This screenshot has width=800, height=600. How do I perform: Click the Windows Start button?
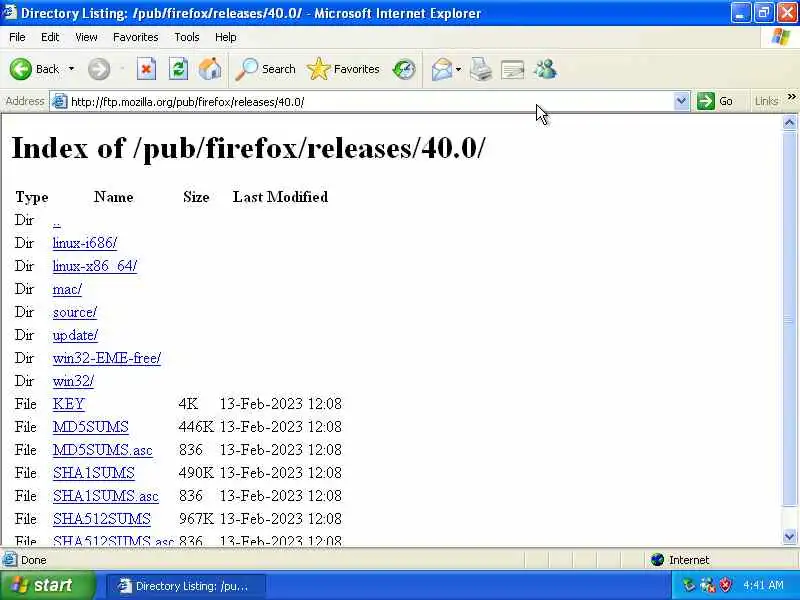point(47,585)
